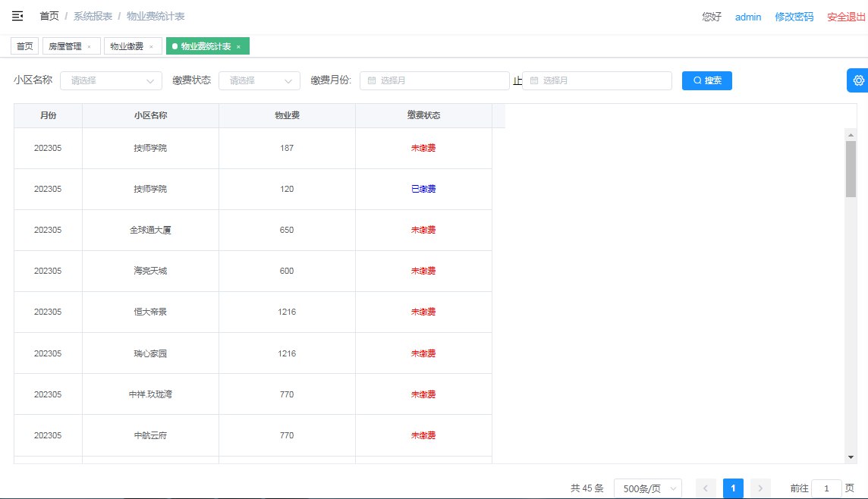Click the previous page arrow in pagination
868x499 pixels.
coord(705,488)
